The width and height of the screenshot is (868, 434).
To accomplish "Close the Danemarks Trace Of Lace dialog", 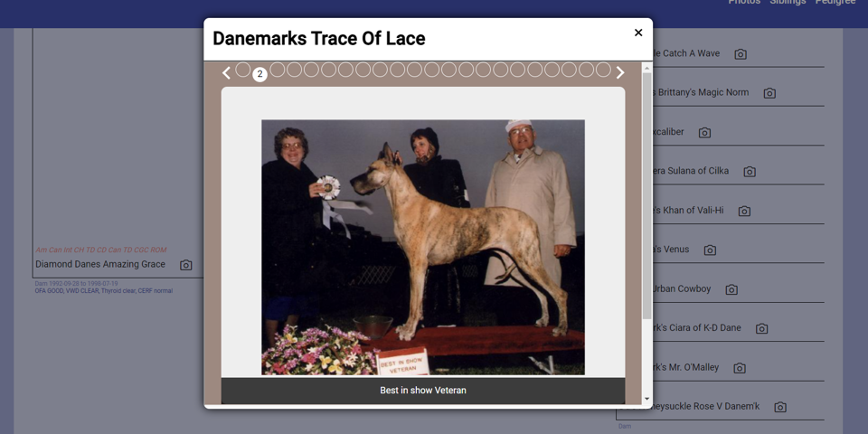I will pos(638,33).
